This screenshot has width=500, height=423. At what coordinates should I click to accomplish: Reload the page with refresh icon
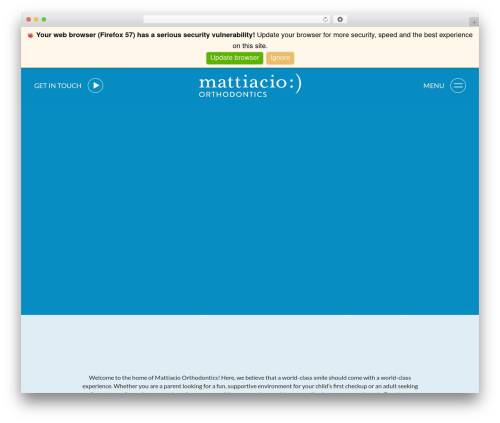pos(325,20)
